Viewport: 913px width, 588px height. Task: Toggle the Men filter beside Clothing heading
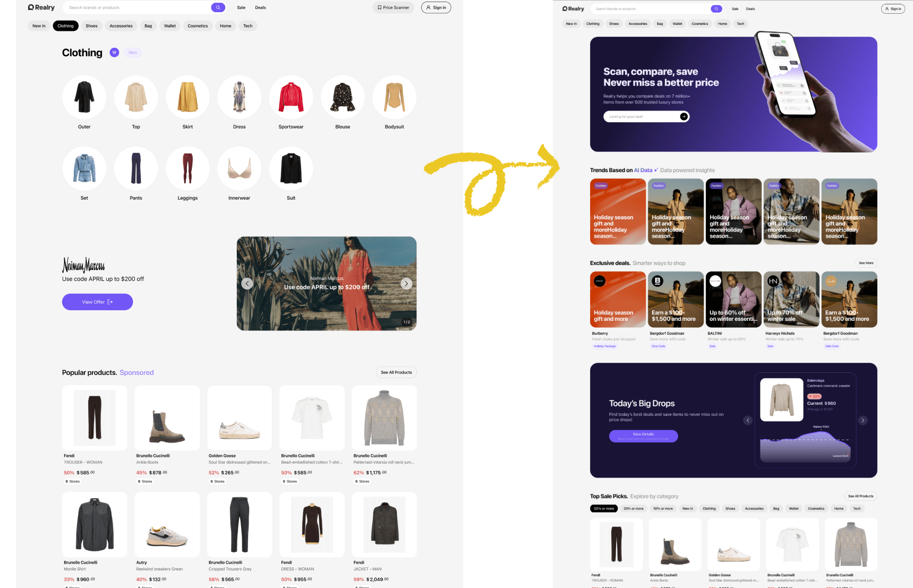coord(133,52)
